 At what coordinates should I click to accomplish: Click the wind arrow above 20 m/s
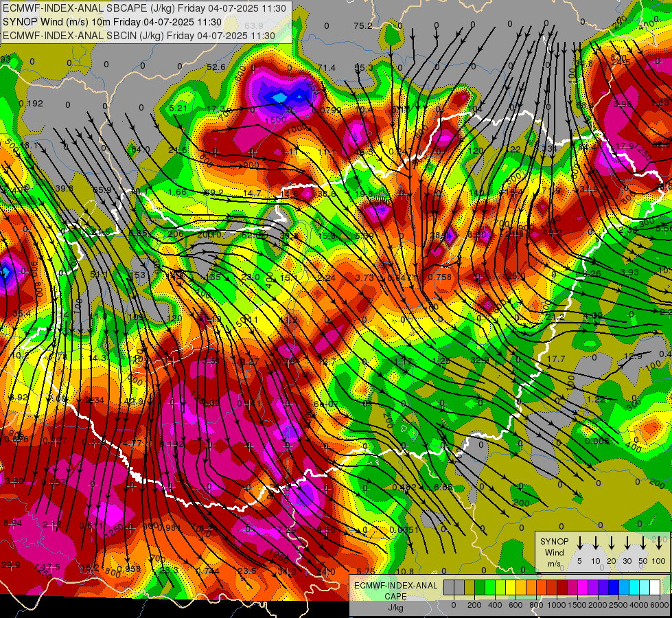[611, 542]
